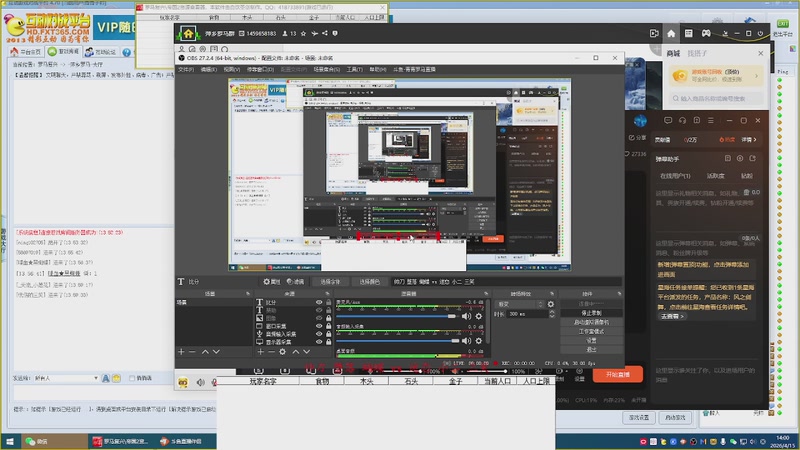Mute the second audio mixer channel speaker icon
The height and width of the screenshot is (450, 800).
click(x=466, y=341)
